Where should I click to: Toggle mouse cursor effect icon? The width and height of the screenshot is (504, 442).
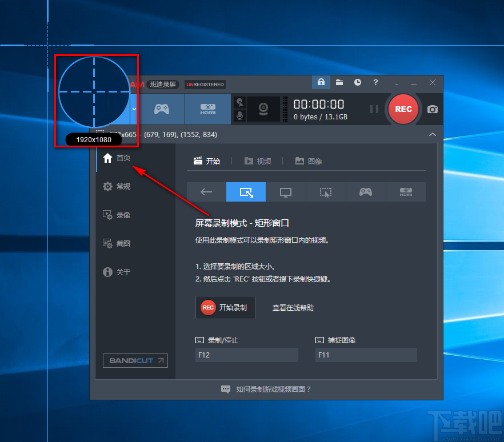(x=240, y=103)
